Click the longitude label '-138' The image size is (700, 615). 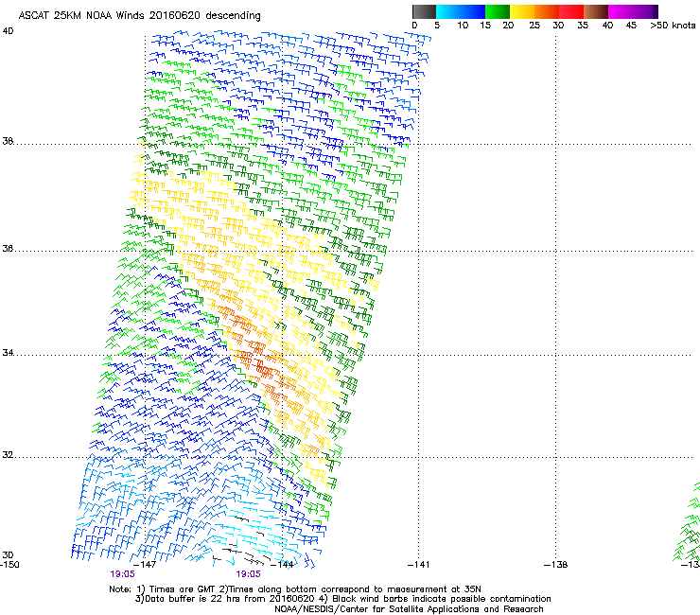(556, 565)
